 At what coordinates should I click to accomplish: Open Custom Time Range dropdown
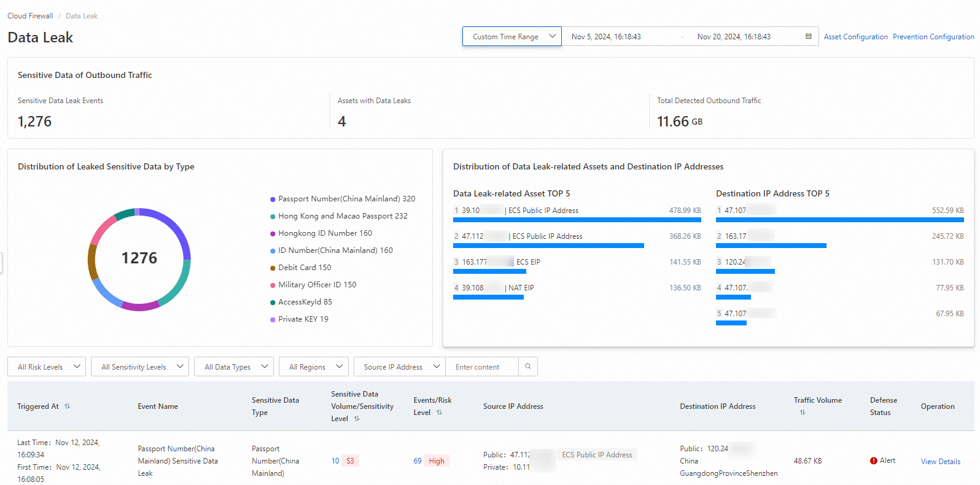pyautogui.click(x=512, y=36)
